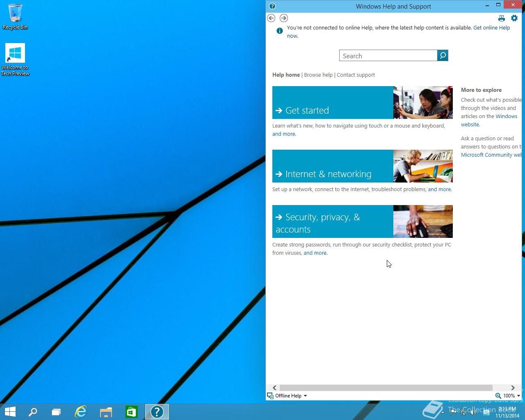Open File Explorer from taskbar
The width and height of the screenshot is (525, 420).
(106, 412)
